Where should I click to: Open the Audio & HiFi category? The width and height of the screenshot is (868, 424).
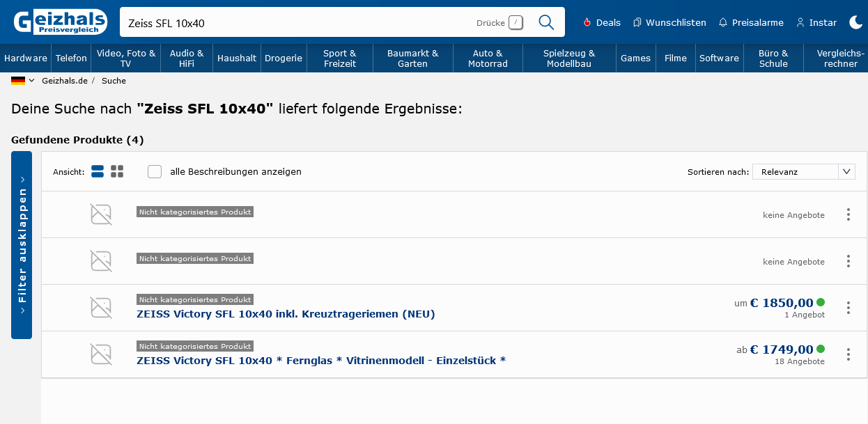pos(187,58)
